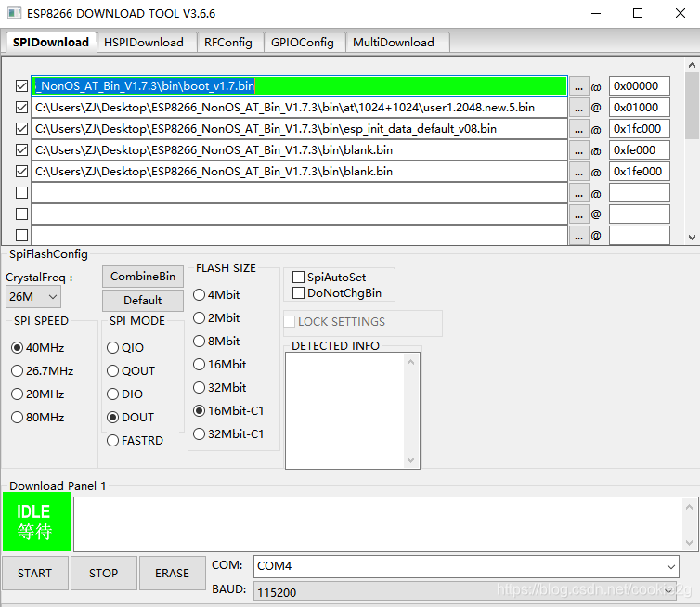Image resolution: width=700 pixels, height=607 pixels.
Task: Select QIO SPI mode
Action: point(125,348)
